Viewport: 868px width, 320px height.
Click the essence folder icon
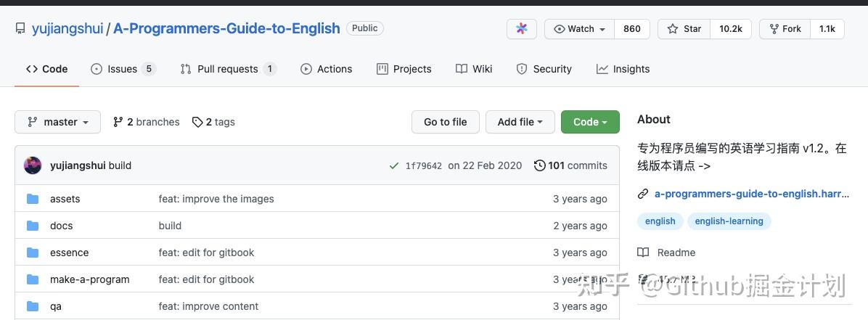click(x=33, y=253)
